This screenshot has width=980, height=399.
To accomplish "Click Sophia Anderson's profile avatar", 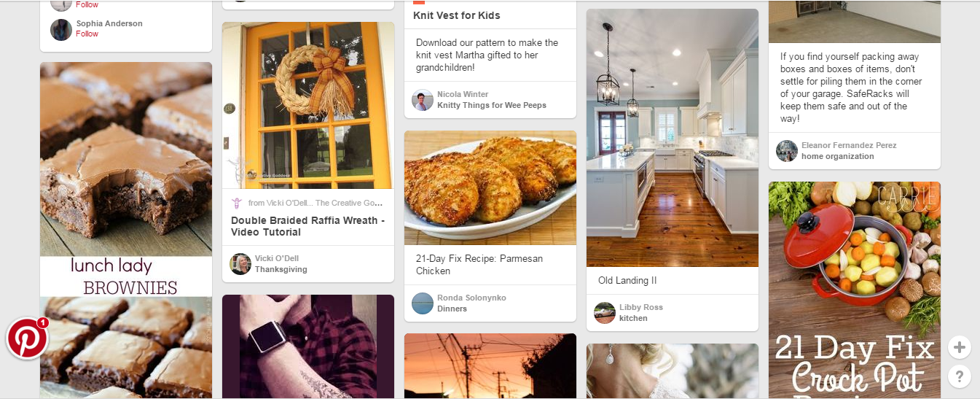I will point(61,30).
